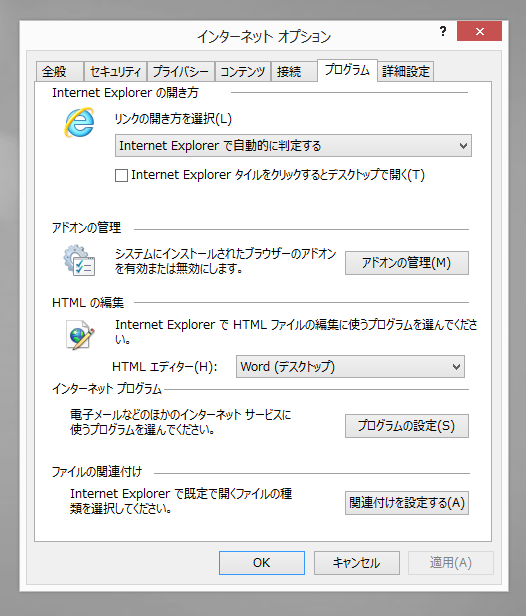Enable 'タイルをクリックするとデスクトップで開く' checkbox

pyautogui.click(x=121, y=175)
